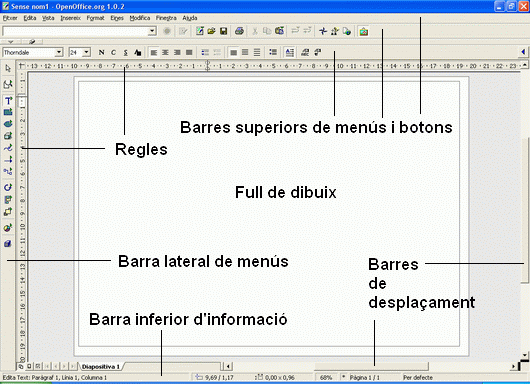Click the Paste icon
This screenshot has height=384, width=530.
(x=279, y=31)
